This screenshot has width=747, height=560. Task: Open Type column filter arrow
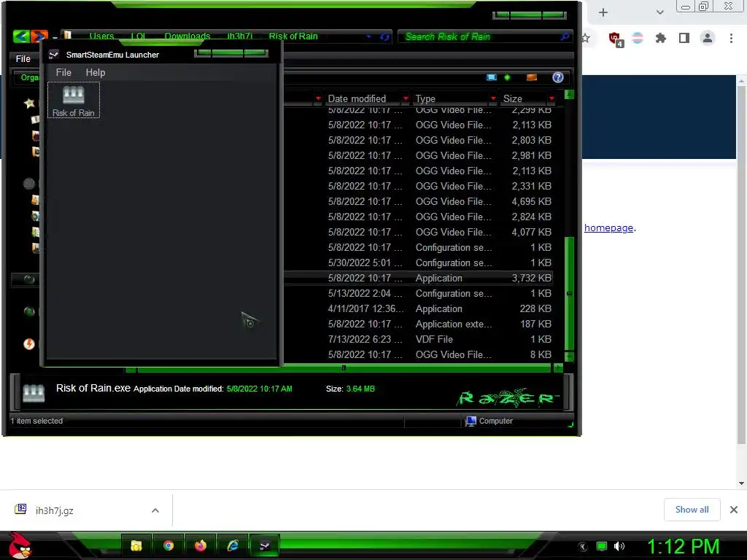tap(493, 98)
